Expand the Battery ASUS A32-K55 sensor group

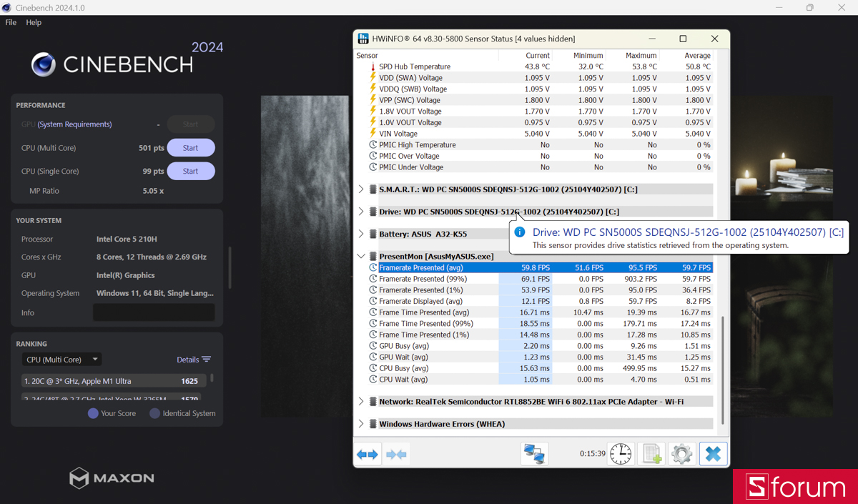(x=361, y=234)
